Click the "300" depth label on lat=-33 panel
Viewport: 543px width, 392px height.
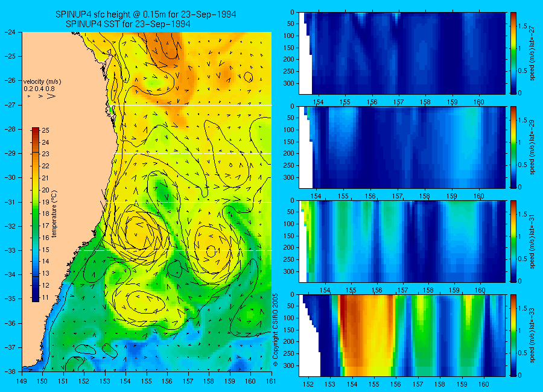tap(290, 365)
